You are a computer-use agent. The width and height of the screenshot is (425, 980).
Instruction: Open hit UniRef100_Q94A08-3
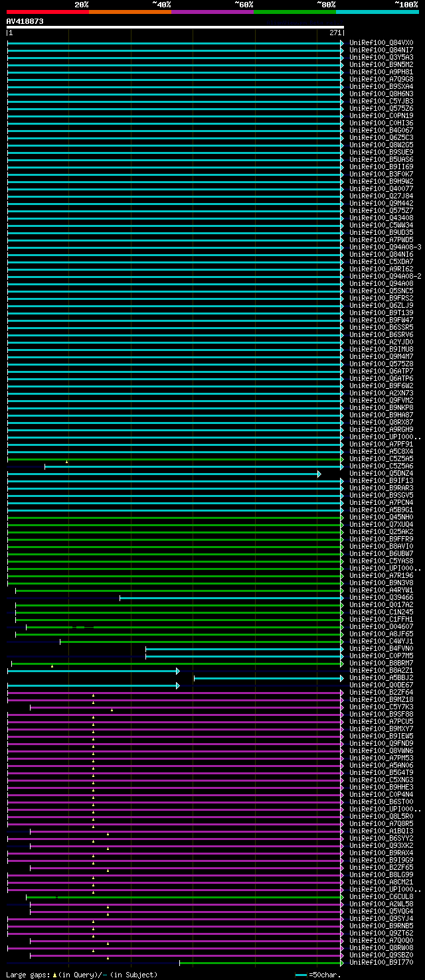pos(384,247)
